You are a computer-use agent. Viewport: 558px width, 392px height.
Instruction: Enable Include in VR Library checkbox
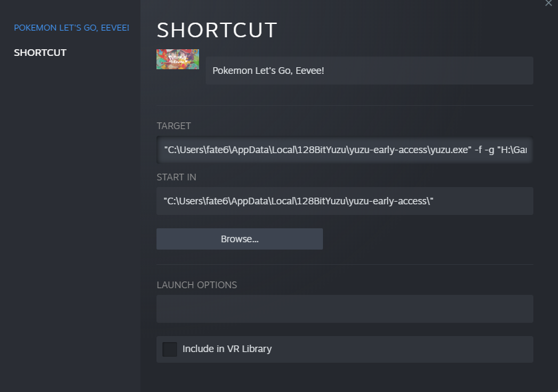pyautogui.click(x=170, y=349)
